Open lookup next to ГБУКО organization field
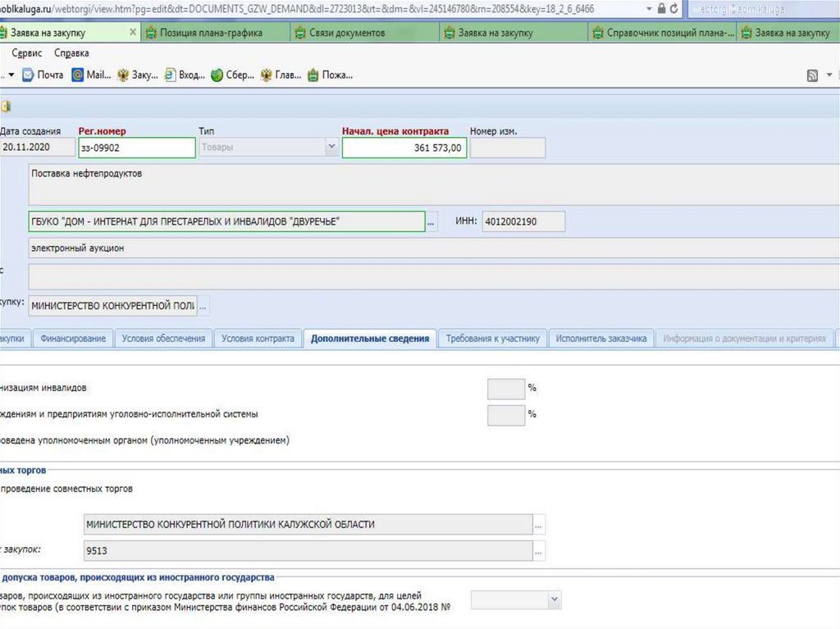Viewport: 840px width, 629px height. point(432,222)
